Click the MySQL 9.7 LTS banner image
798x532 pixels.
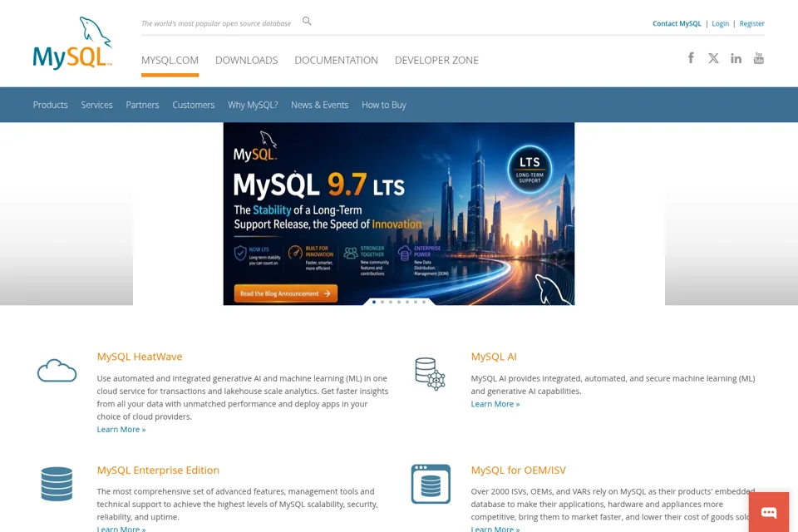click(399, 214)
